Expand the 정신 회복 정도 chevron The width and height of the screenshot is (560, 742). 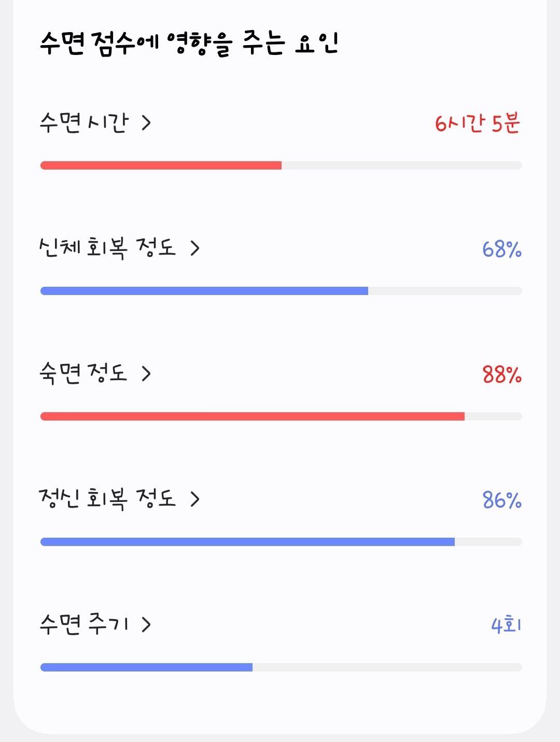pyautogui.click(x=194, y=499)
